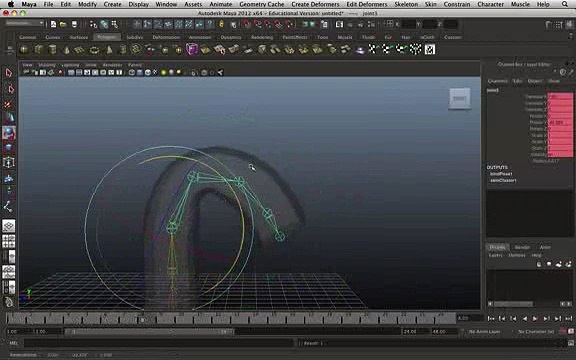Open the Skeleton menu in menu bar
Screen dimensions: 576x360
click(x=406, y=4)
